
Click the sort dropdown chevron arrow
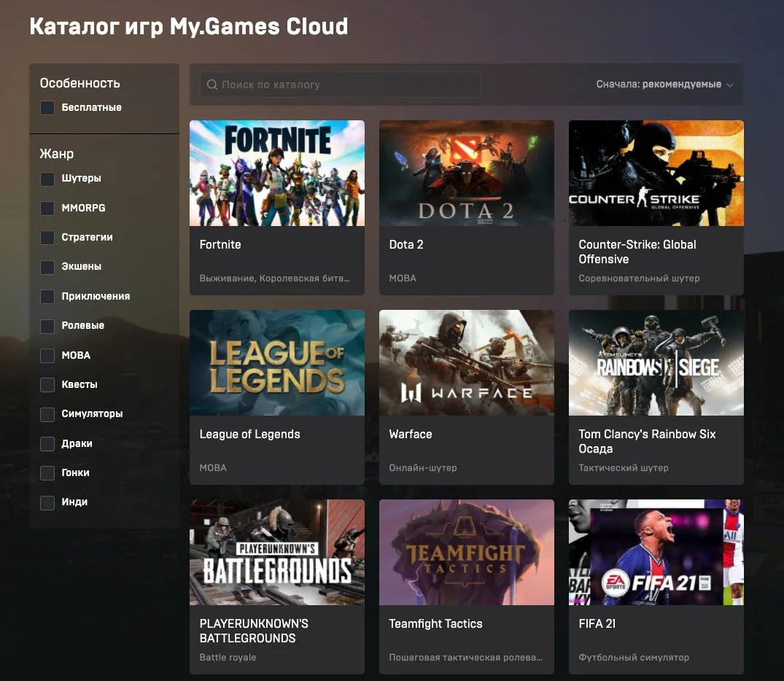click(730, 85)
